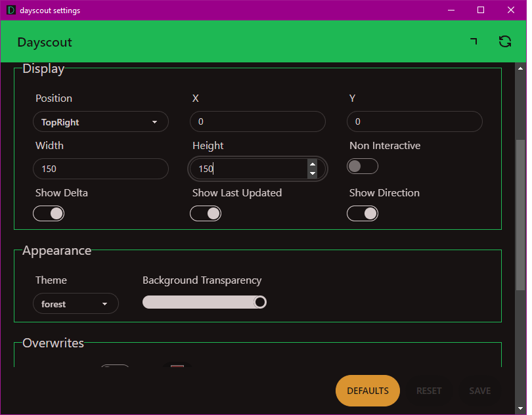
Task: Switch off the Show Direction toggle
Action: pos(363,213)
